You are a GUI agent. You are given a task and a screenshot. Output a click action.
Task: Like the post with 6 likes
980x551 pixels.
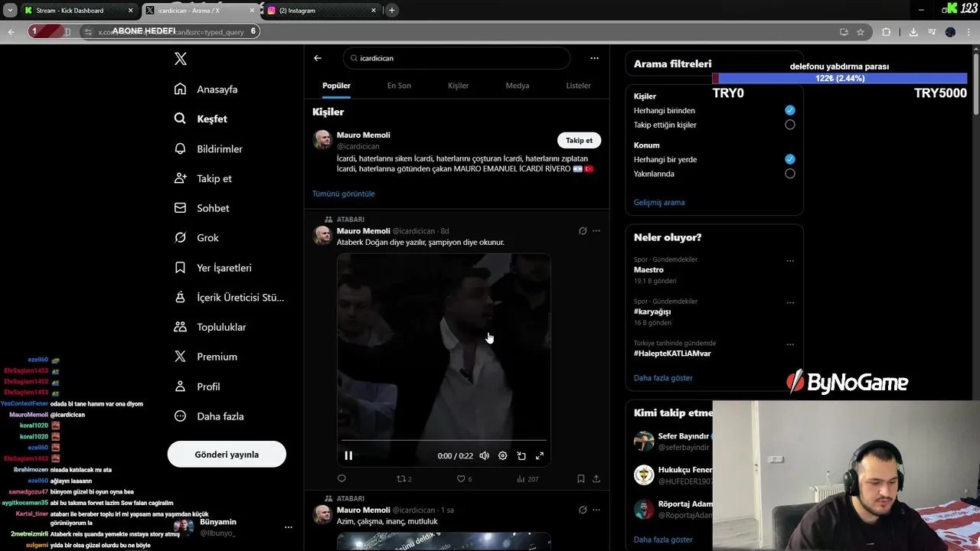[464, 479]
